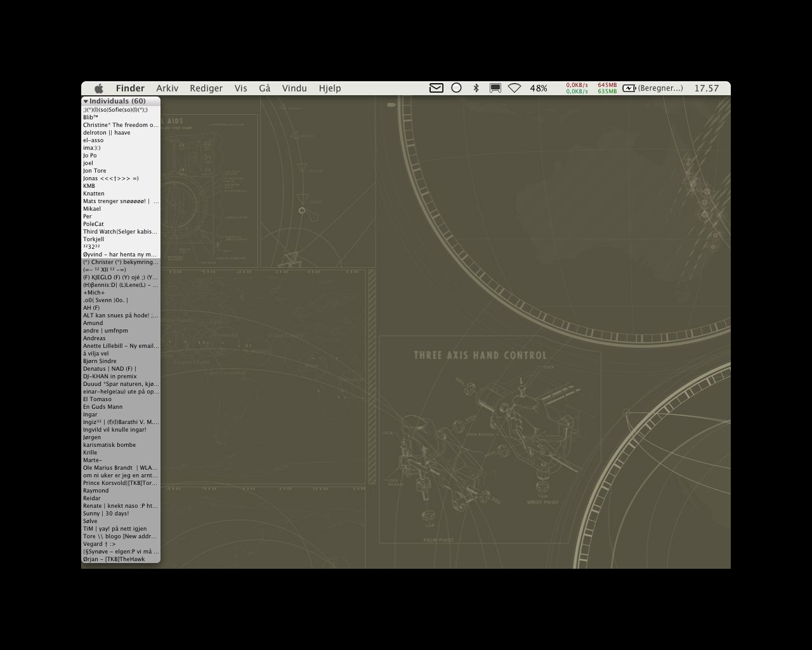Select offline contact Anette Lillebill
Viewport: 812px width, 650px height.
click(121, 346)
